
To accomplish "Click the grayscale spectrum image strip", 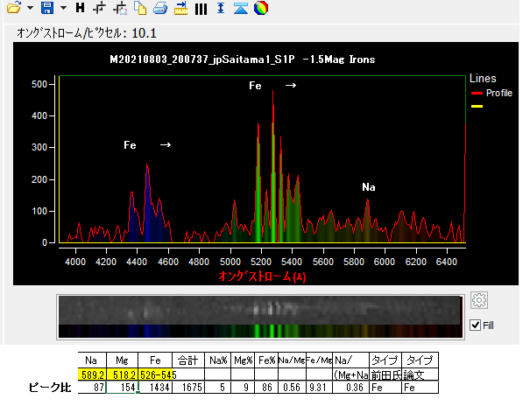I will 259,311.
